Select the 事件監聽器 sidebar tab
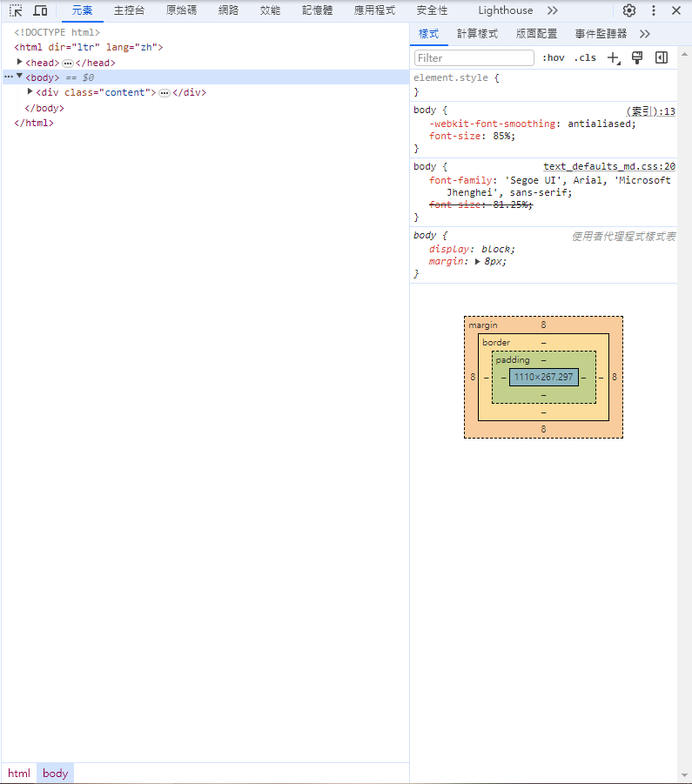Viewport: 692px width, 784px height. tap(601, 34)
